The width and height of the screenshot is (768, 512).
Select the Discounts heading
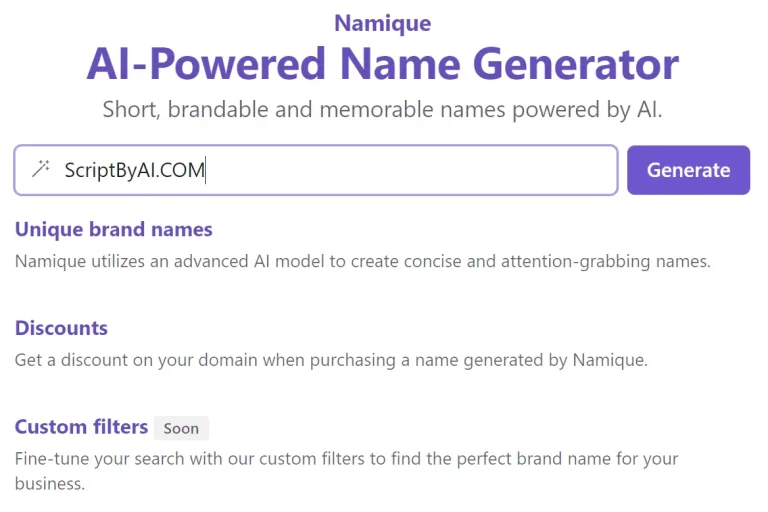(61, 328)
